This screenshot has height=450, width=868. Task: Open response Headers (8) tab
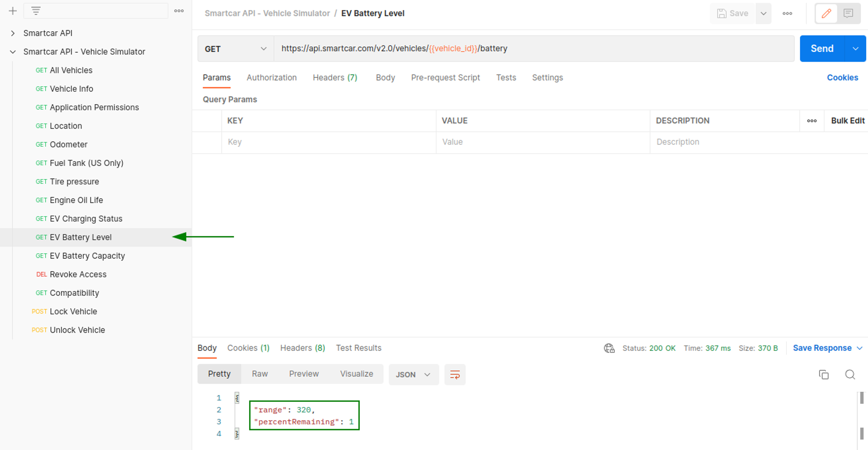click(x=302, y=348)
